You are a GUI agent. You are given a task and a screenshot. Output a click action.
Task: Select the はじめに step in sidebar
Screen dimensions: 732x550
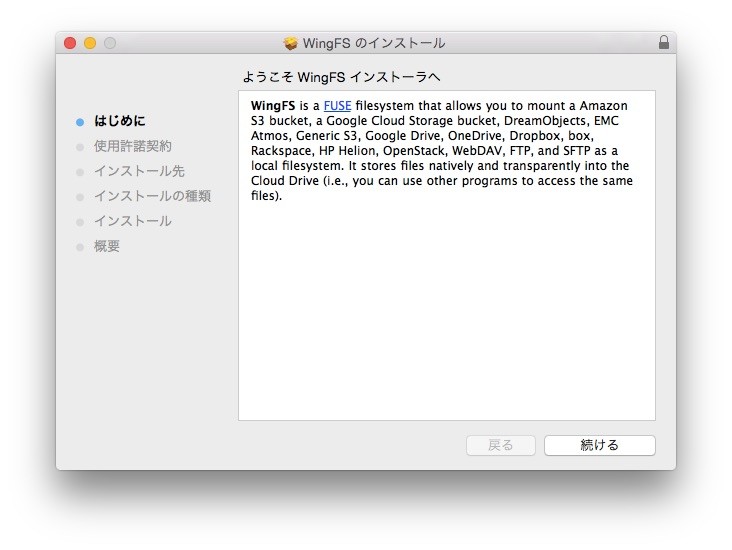120,121
